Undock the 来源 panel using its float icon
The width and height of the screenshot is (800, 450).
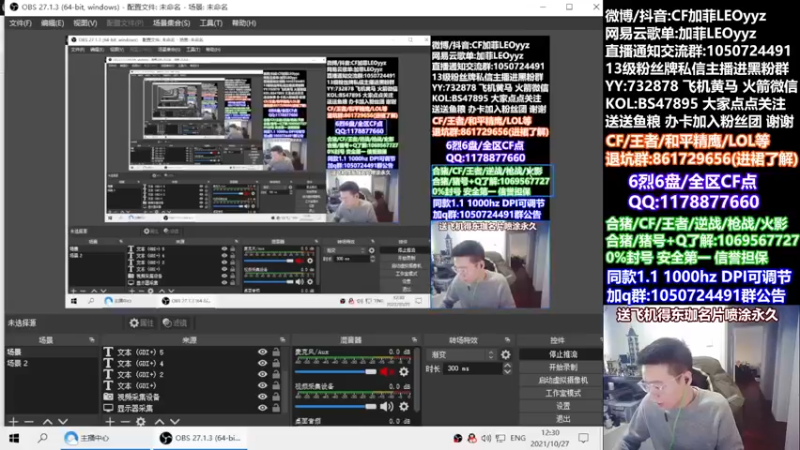click(283, 340)
